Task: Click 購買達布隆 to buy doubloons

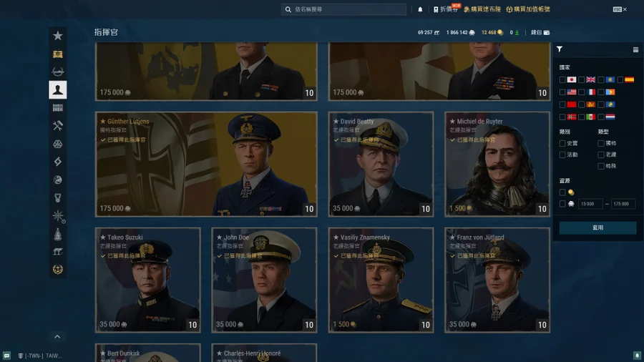Action: (482, 9)
